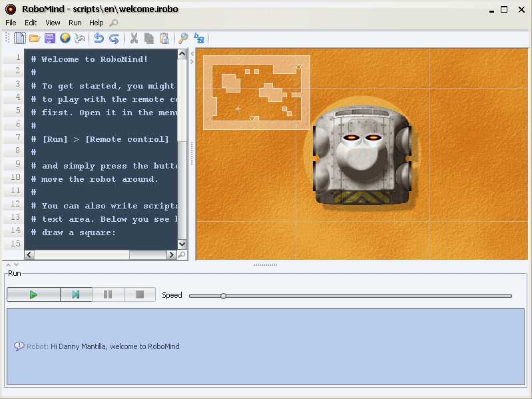Open the find and replace tool
The image size is (532, 399).
click(199, 38)
